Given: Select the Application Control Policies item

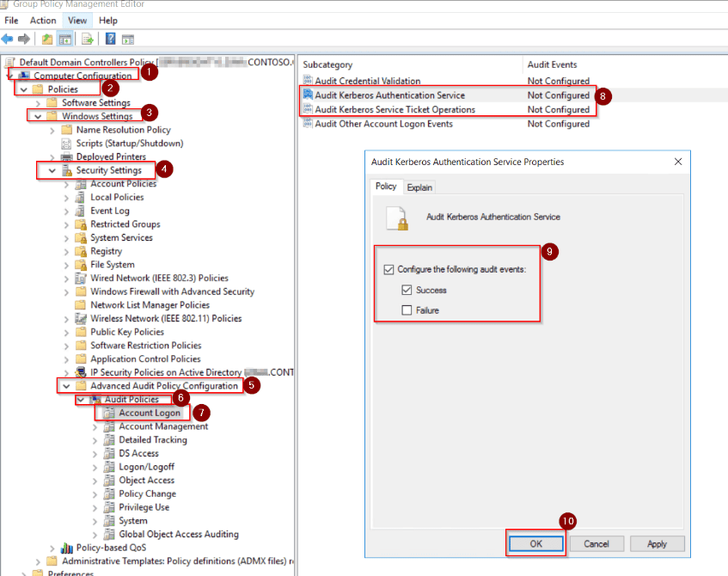Looking at the screenshot, I should point(145,359).
